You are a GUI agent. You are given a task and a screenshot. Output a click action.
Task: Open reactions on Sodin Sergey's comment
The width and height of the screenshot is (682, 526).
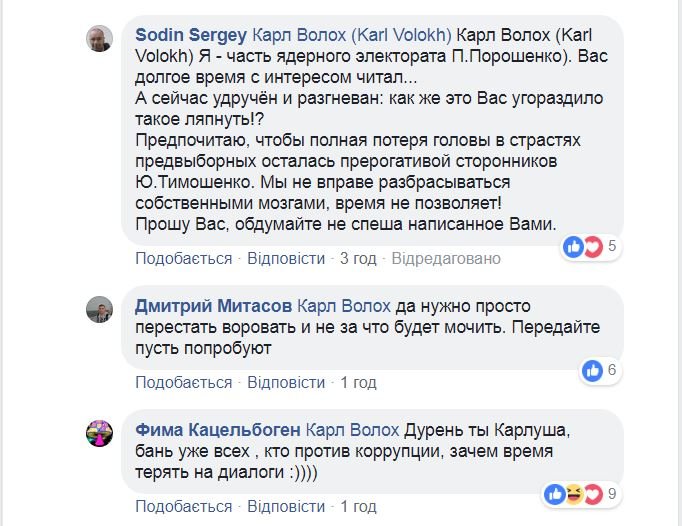coord(590,245)
